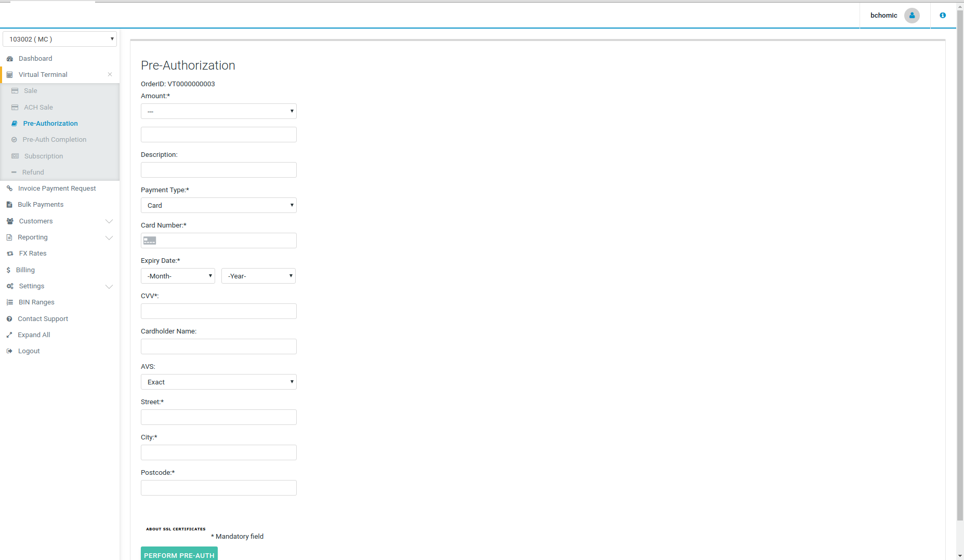The height and width of the screenshot is (560, 964).
Task: Click the FX Rates exchange icon
Action: (x=9, y=254)
